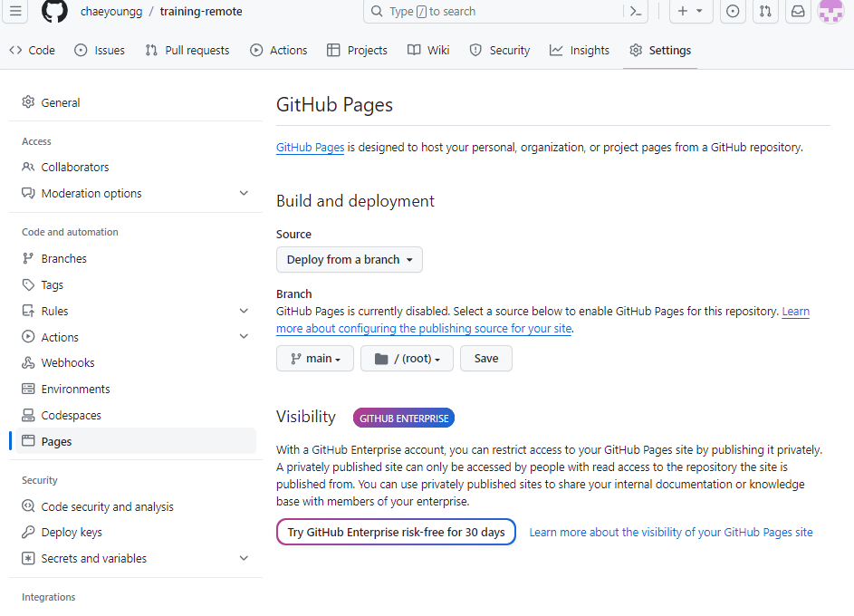Focus the Type / to search field
Viewport: 854px width, 616px height.
tap(505, 11)
